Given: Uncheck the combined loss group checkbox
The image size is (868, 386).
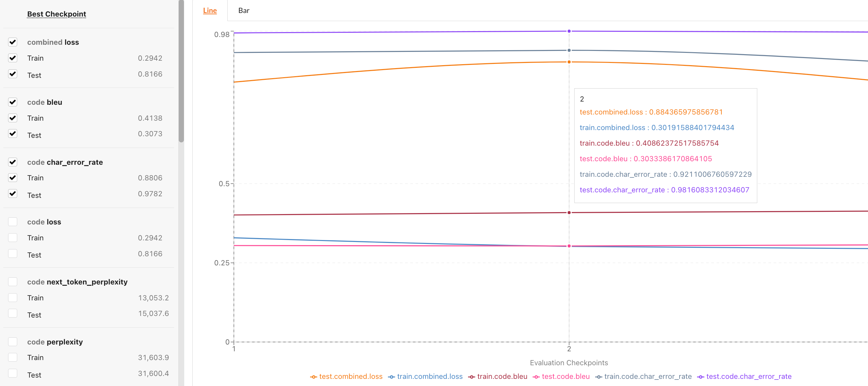Looking at the screenshot, I should pyautogui.click(x=13, y=42).
